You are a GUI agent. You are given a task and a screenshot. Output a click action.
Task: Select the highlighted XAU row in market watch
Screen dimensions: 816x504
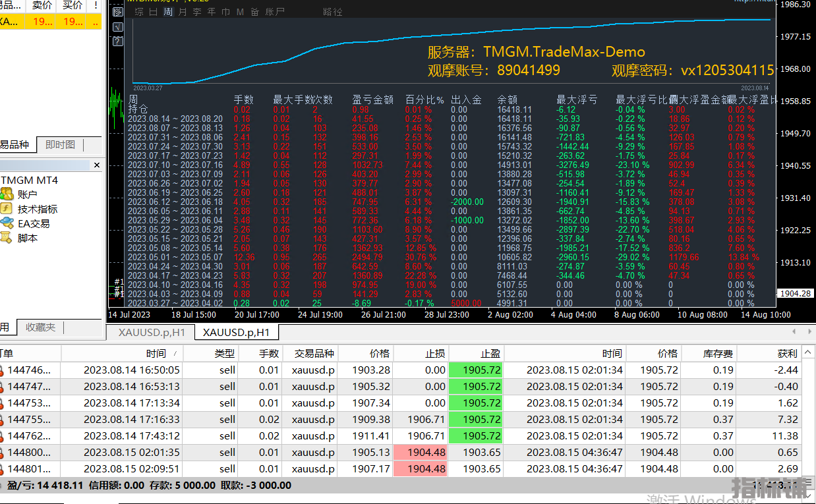pos(51,22)
